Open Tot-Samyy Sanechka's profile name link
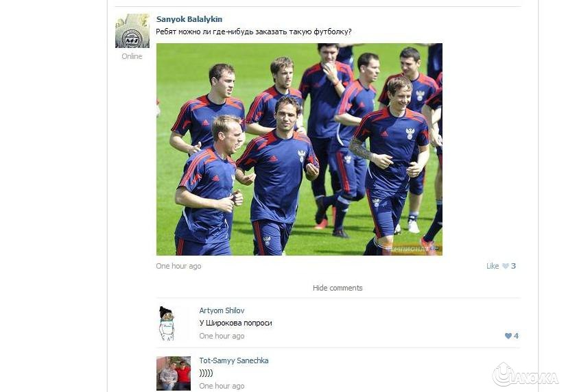 (x=233, y=360)
